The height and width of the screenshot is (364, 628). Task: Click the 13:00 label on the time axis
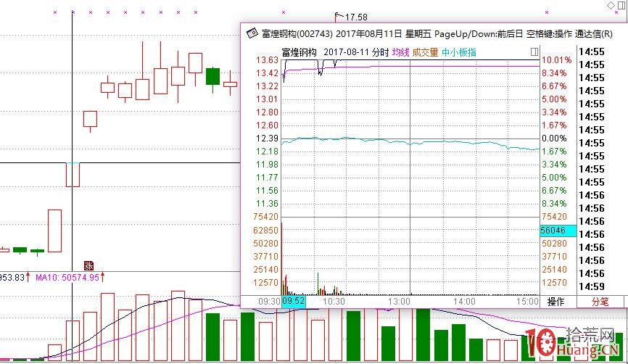pos(400,301)
